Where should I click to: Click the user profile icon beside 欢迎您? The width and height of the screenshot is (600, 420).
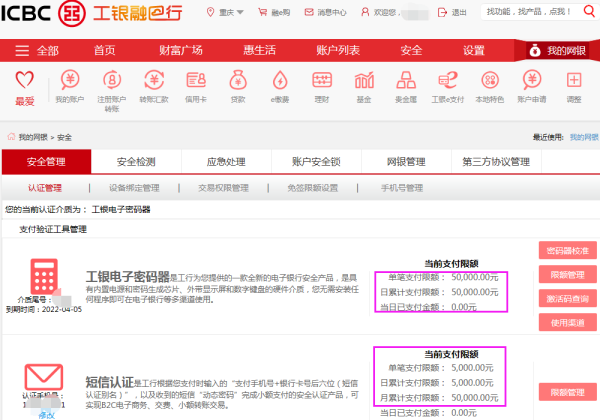pos(365,12)
